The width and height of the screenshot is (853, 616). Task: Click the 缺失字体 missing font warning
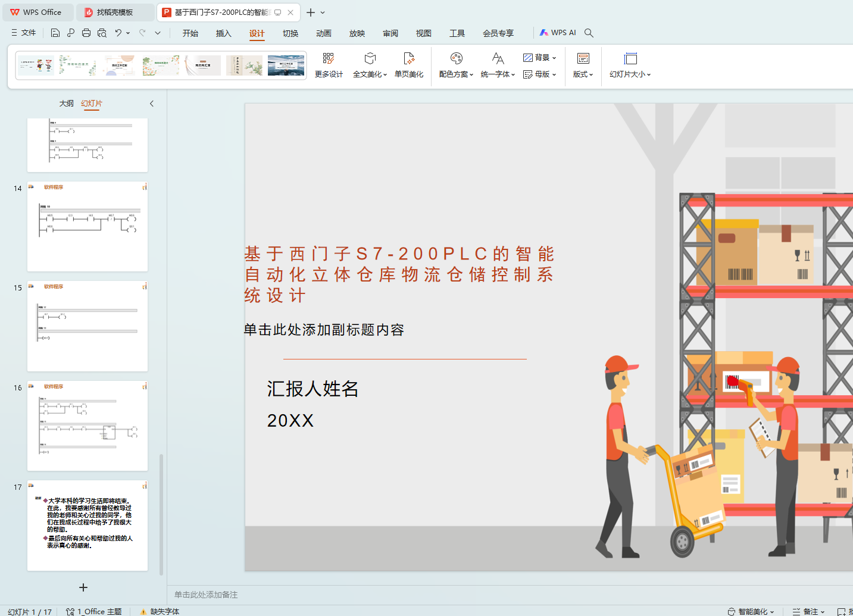click(x=160, y=611)
